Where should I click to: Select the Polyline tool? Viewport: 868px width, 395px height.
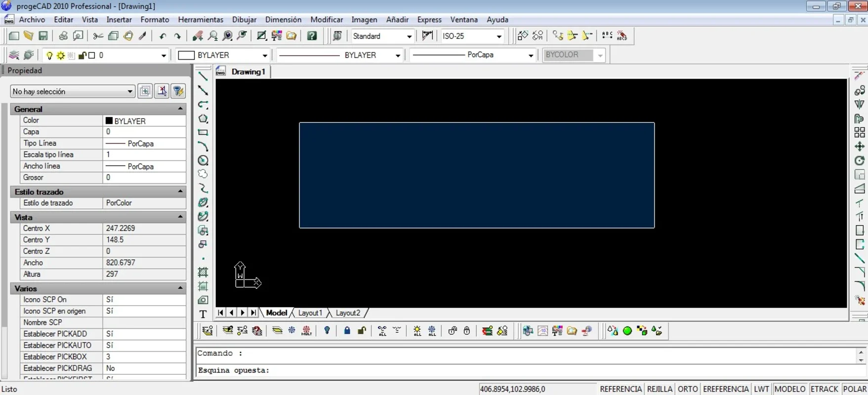click(203, 105)
